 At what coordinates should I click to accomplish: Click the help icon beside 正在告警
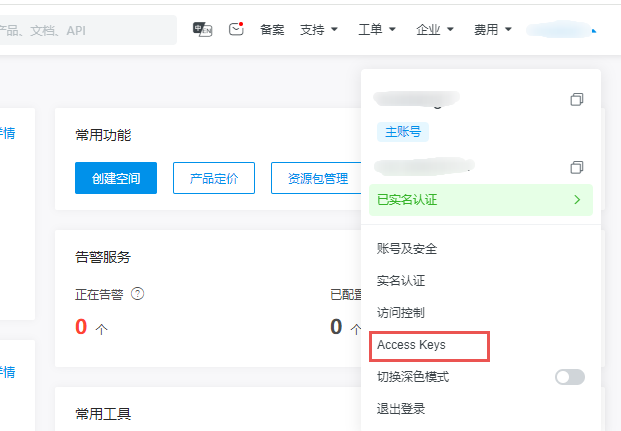pyautogui.click(x=138, y=294)
